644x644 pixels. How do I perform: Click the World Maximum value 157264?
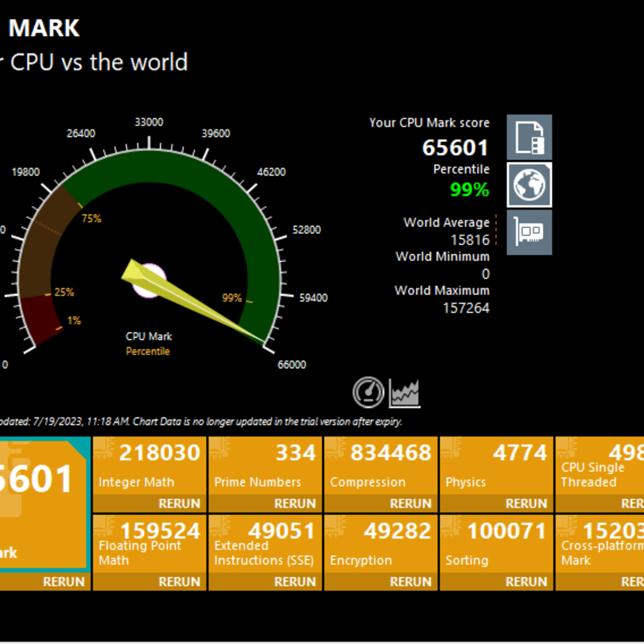tap(466, 308)
